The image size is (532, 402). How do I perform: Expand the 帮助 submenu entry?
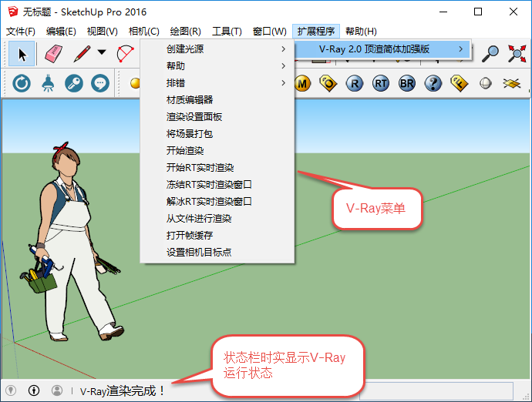point(217,66)
